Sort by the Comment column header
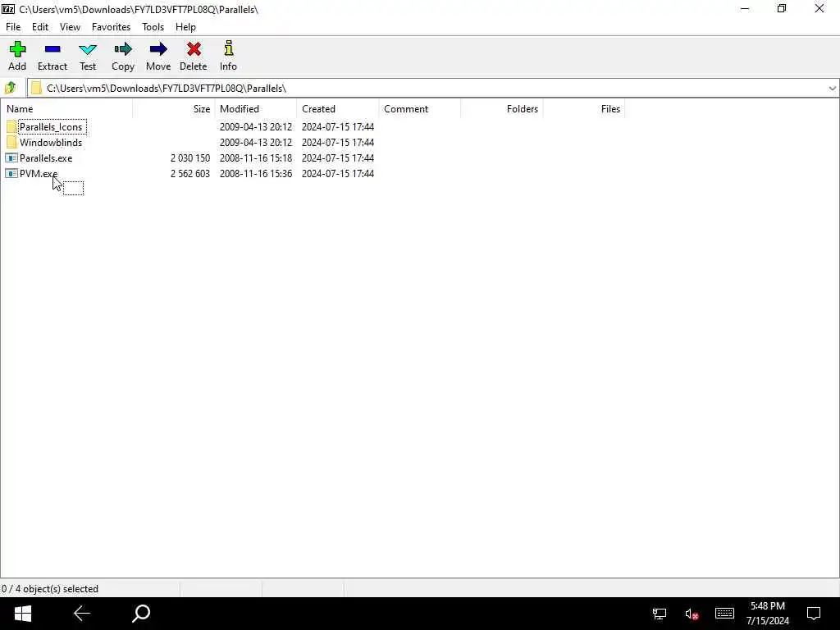 click(x=419, y=109)
